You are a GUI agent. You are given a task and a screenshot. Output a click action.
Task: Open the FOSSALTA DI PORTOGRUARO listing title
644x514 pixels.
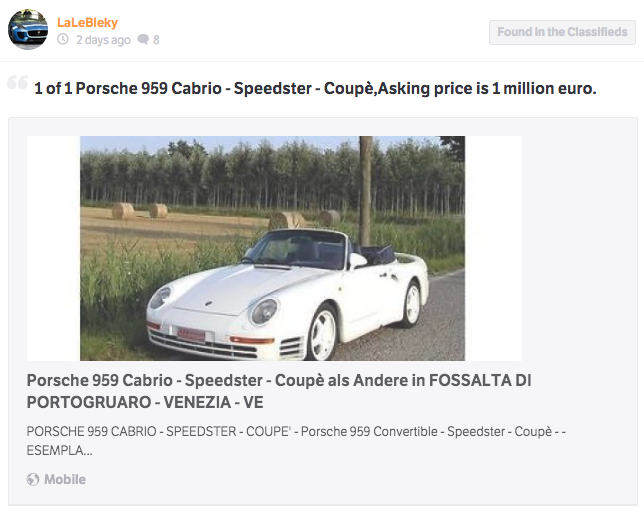point(278,391)
